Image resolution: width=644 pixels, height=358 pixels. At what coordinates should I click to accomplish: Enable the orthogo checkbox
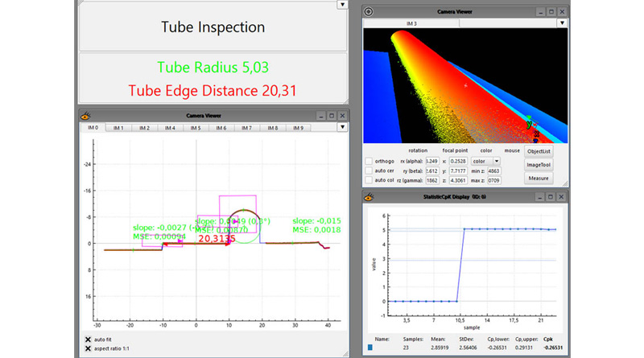coord(369,161)
